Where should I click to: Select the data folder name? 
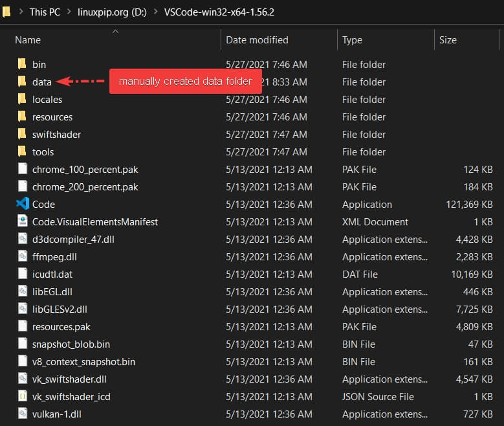point(42,82)
